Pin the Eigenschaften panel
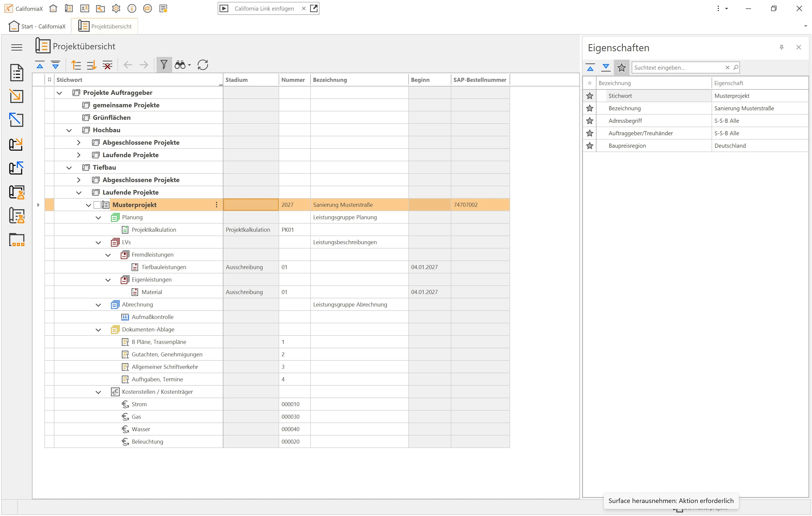 click(781, 47)
